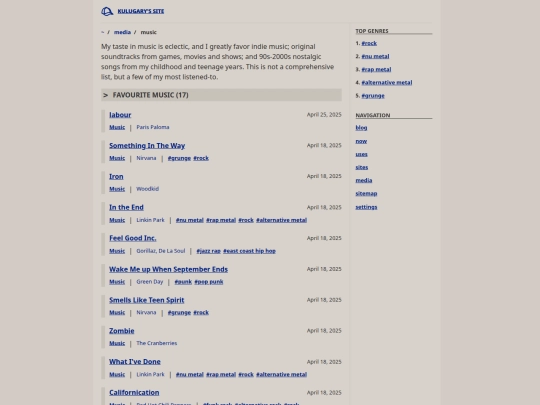Open the song labour
Screen dimensions: 540x405
(x=120, y=115)
